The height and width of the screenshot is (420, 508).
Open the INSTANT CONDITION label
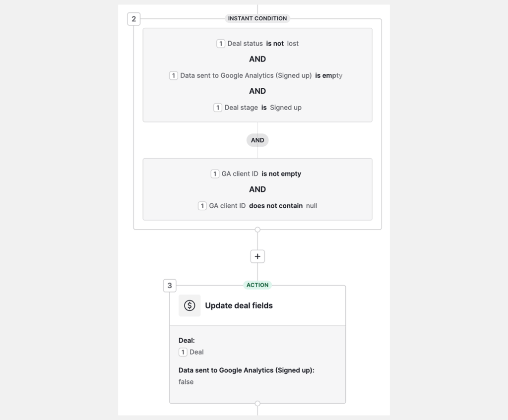click(257, 18)
